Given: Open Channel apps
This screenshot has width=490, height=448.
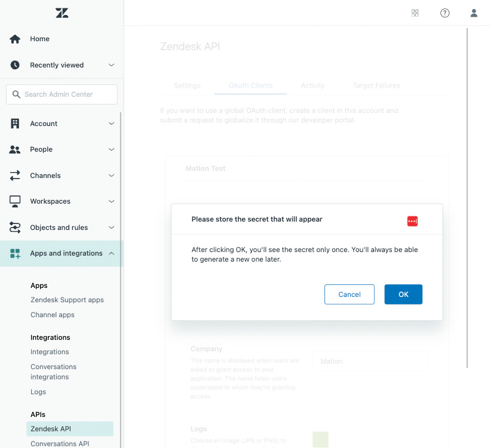Looking at the screenshot, I should (x=53, y=315).
